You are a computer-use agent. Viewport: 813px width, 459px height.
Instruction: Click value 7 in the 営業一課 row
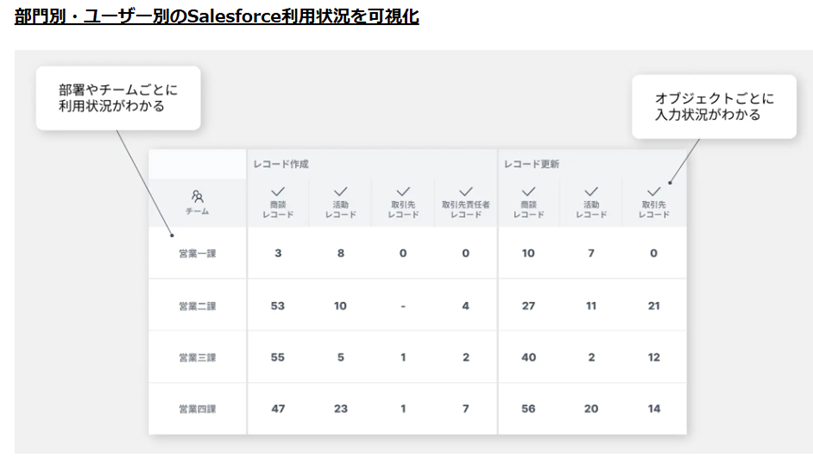(591, 253)
